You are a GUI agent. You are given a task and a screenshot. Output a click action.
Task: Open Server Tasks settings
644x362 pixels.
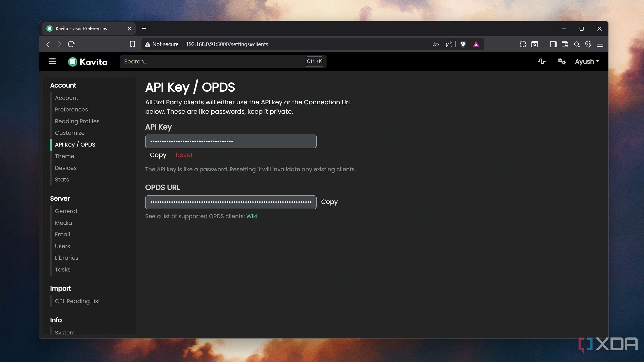click(63, 269)
